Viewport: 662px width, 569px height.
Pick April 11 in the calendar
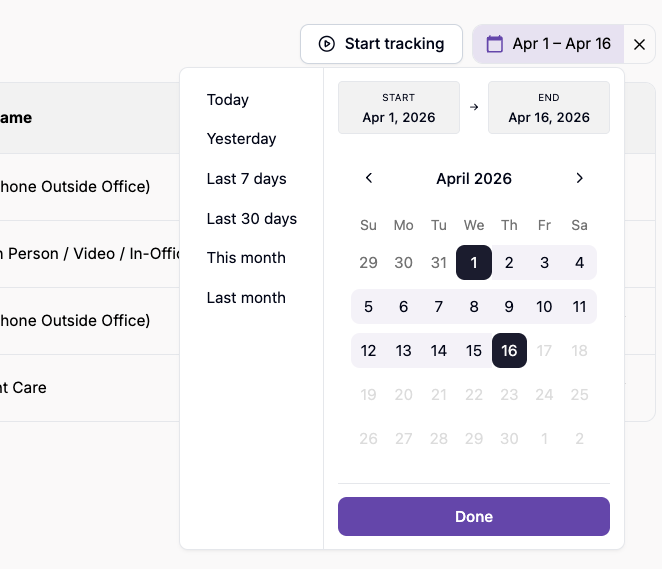coord(579,307)
